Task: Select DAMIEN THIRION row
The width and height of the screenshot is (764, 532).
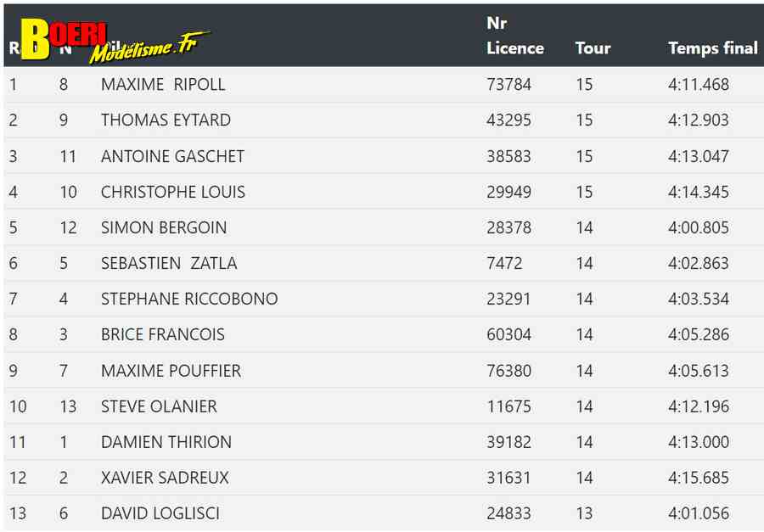Action: (384, 442)
